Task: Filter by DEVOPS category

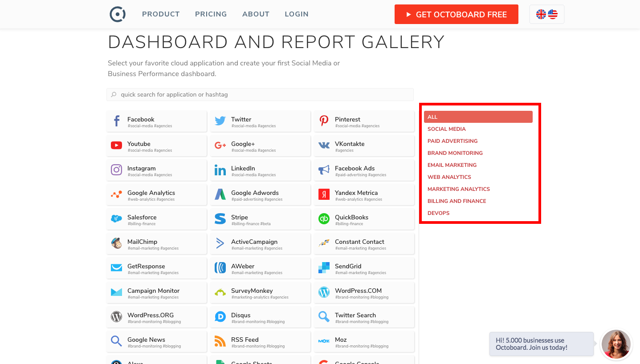Action: (x=439, y=213)
